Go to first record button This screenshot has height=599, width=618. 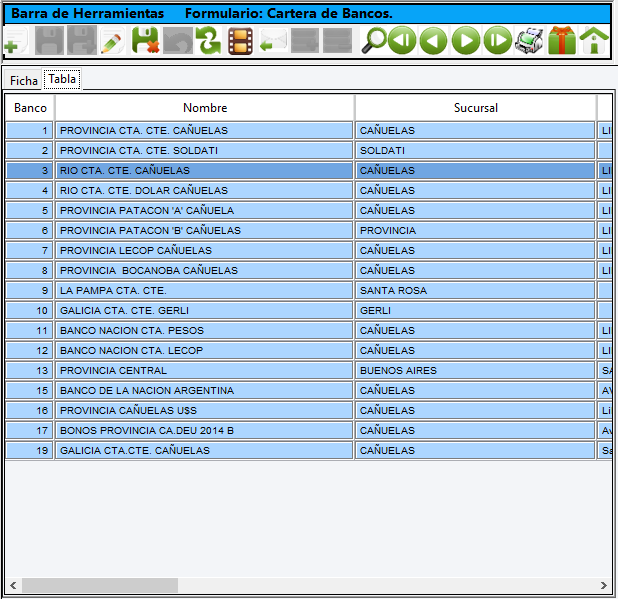pos(402,41)
